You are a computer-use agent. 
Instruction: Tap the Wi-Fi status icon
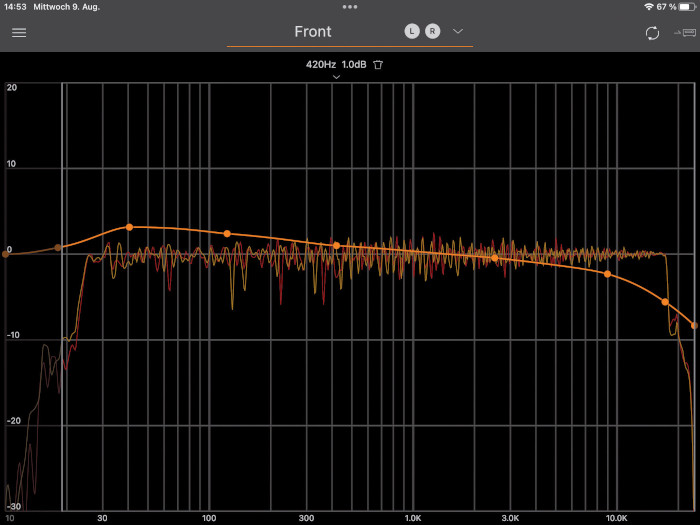click(649, 7)
